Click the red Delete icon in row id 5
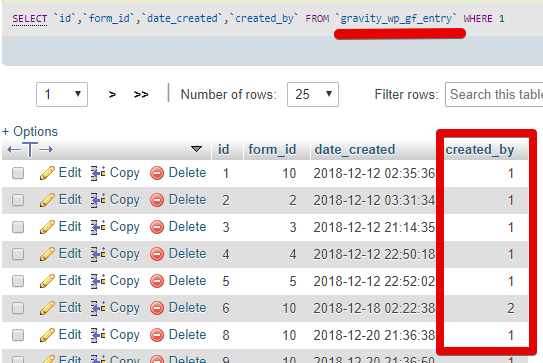543x363 pixels. point(157,281)
